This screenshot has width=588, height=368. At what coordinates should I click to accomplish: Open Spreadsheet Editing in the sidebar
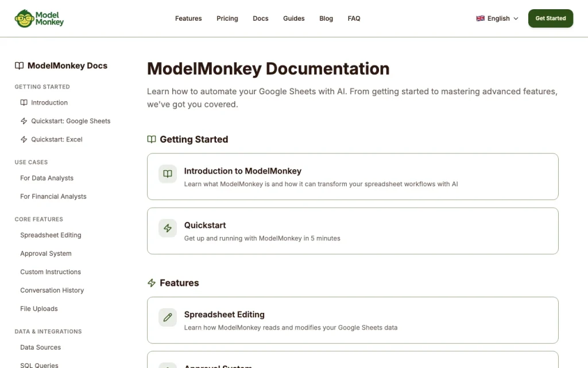pos(51,235)
